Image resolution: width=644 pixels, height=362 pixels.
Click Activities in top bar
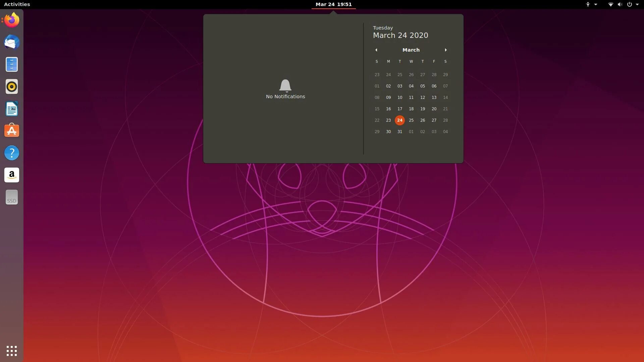point(17,4)
